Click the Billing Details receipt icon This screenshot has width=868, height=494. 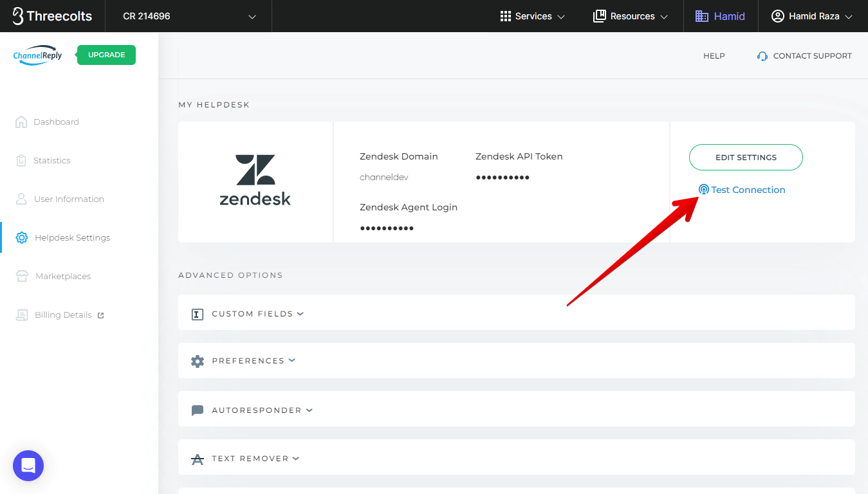pos(23,315)
